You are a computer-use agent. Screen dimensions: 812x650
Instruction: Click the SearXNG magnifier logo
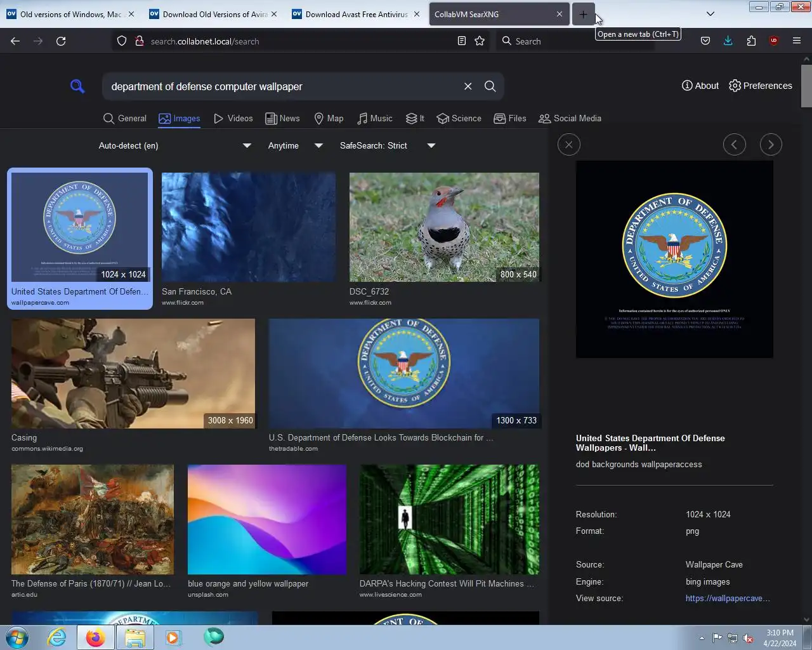(x=77, y=86)
